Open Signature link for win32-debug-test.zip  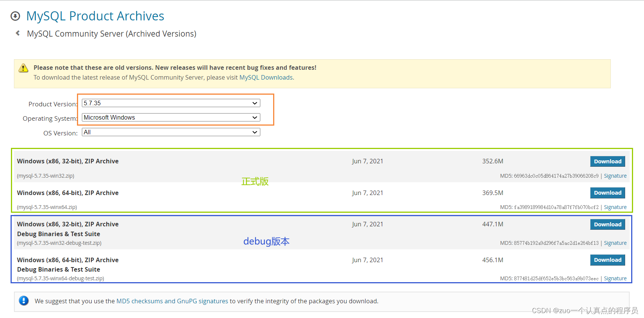615,243
